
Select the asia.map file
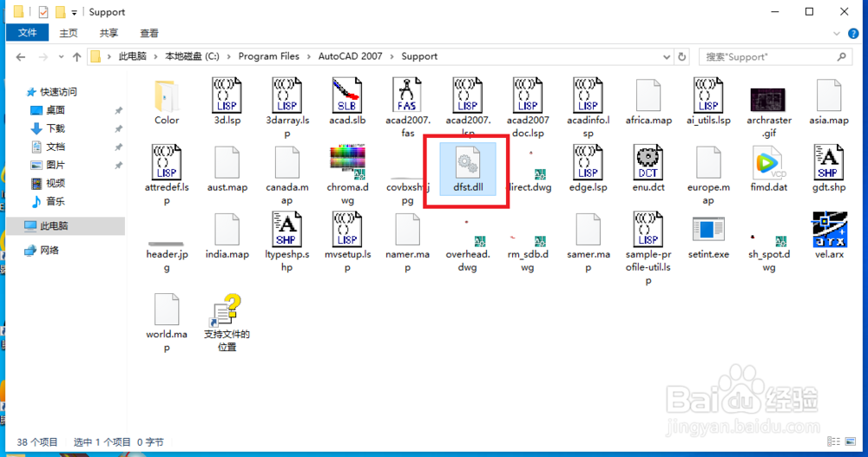coord(829,101)
